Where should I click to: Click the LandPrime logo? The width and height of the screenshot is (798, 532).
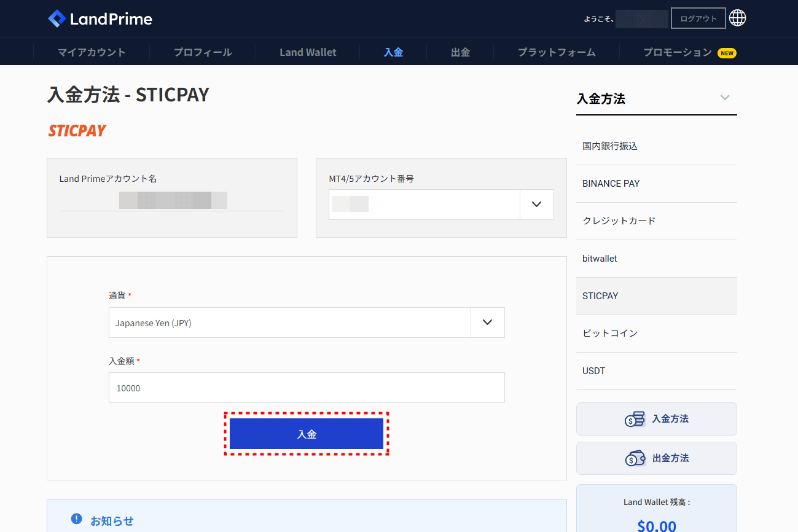click(x=100, y=19)
